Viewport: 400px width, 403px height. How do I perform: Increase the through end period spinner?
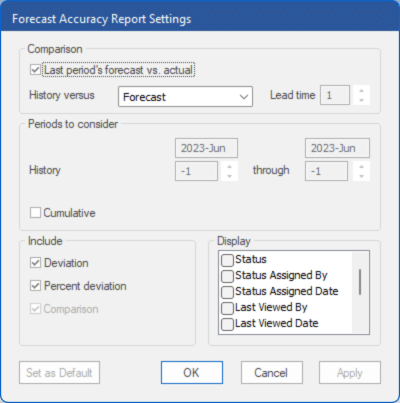(x=361, y=167)
